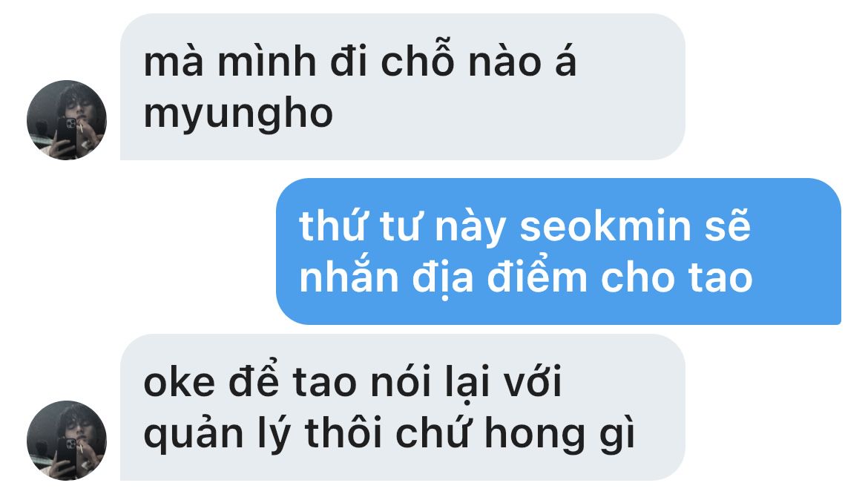Click the text "hong gì" ending the last message

[x=559, y=433]
